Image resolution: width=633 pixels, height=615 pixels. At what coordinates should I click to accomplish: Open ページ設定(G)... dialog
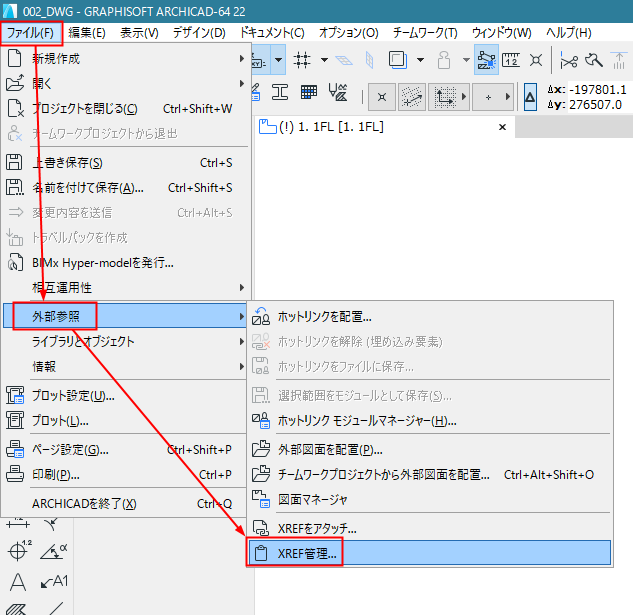pyautogui.click(x=126, y=449)
